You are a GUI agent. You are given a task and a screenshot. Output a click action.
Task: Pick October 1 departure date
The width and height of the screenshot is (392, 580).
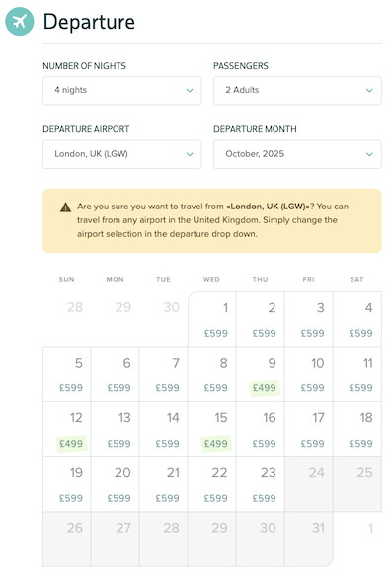(212, 319)
